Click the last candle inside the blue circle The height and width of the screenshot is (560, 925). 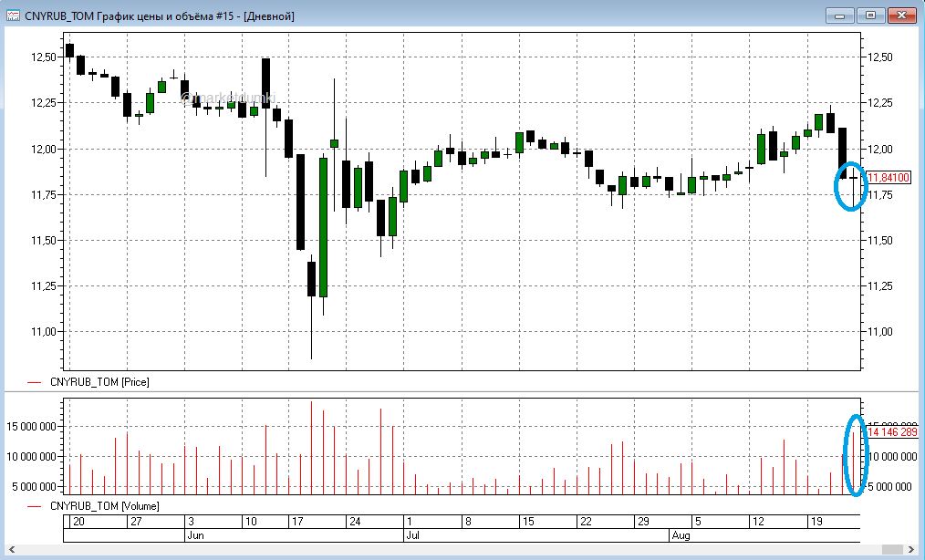[x=855, y=180]
